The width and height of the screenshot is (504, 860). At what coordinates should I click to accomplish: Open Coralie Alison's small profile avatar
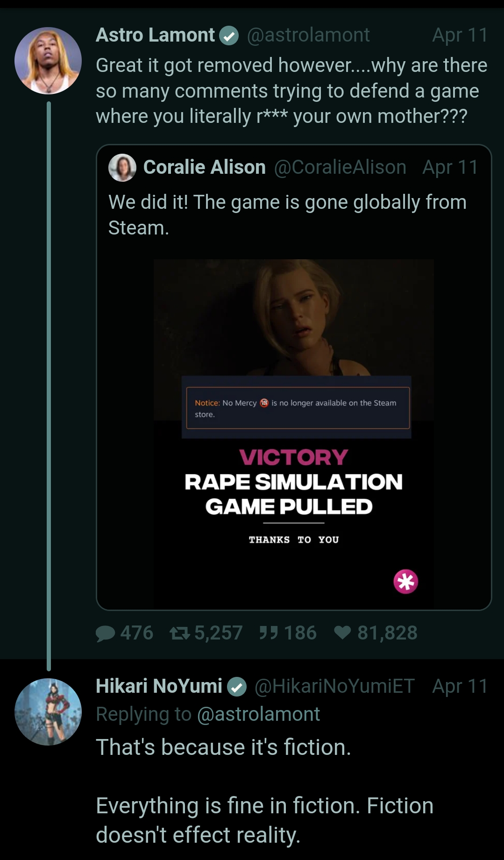point(122,167)
